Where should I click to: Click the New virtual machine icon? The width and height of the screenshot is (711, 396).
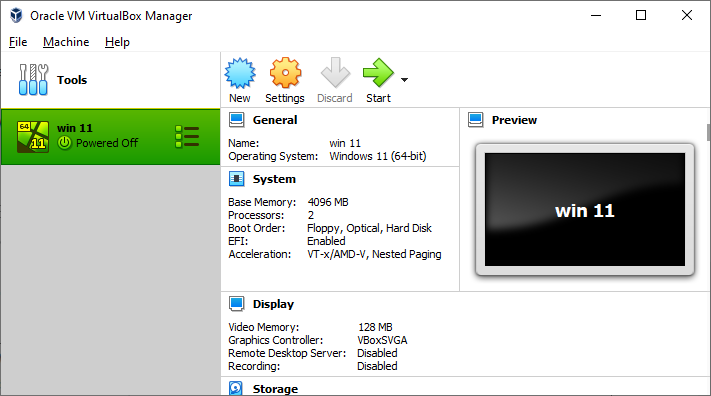pyautogui.click(x=240, y=73)
